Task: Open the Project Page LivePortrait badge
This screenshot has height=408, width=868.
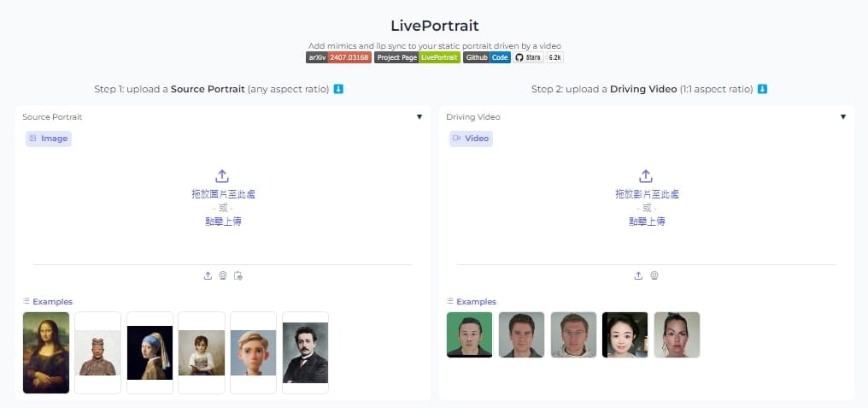Action: (x=418, y=57)
